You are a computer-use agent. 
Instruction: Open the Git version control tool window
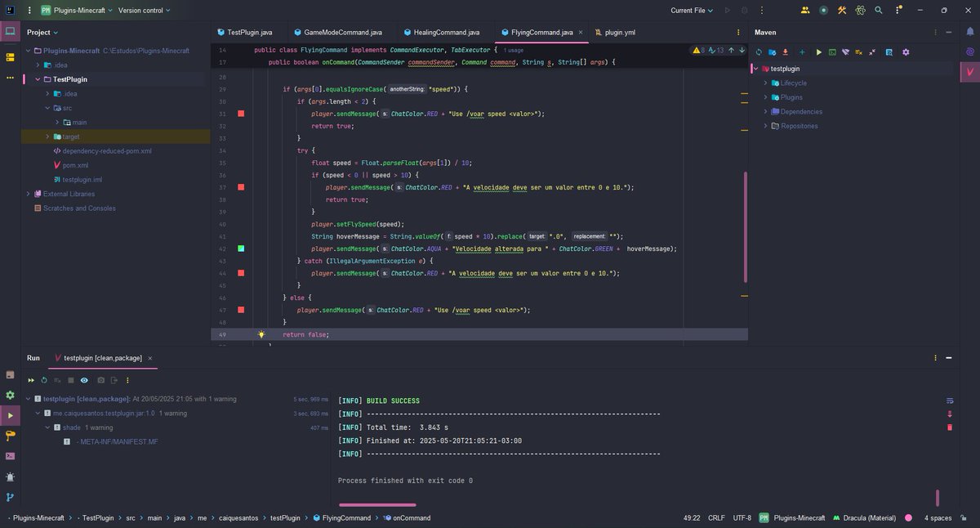click(10, 497)
